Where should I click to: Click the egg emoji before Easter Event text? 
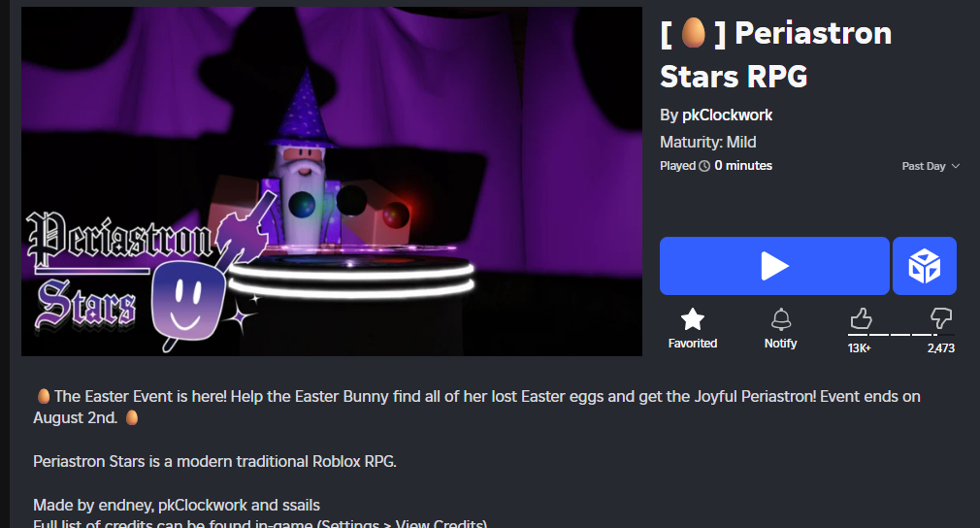point(44,396)
